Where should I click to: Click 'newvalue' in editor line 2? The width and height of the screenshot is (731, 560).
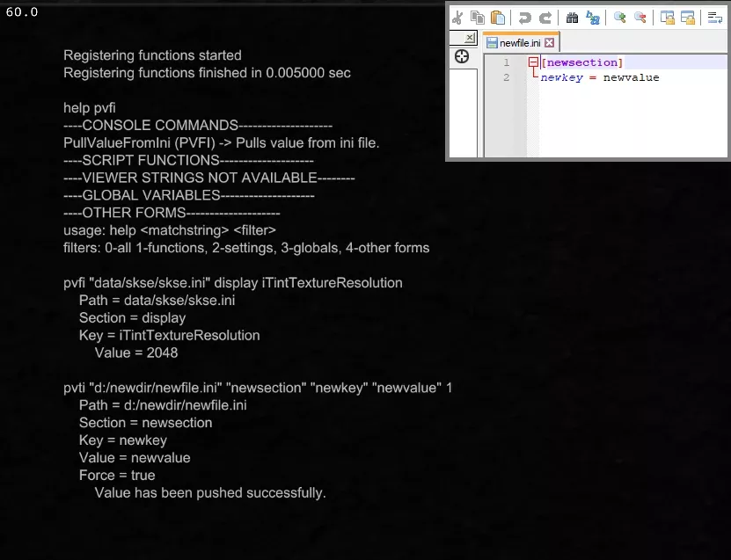pyautogui.click(x=632, y=77)
